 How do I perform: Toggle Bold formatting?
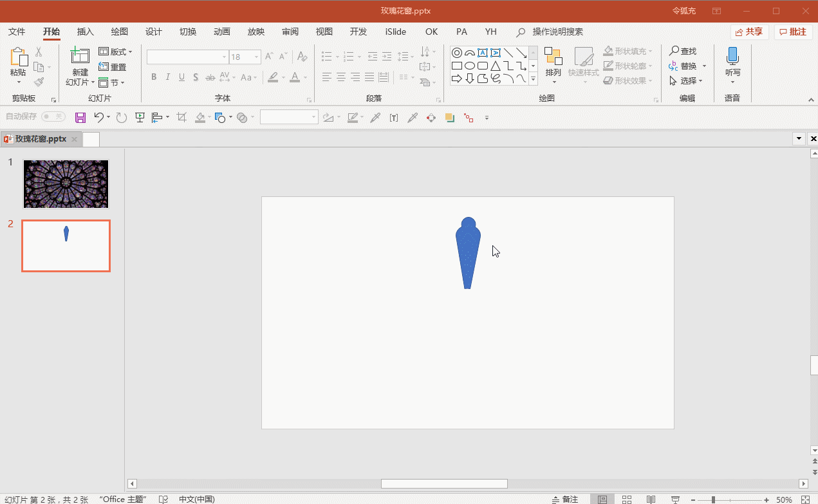154,77
